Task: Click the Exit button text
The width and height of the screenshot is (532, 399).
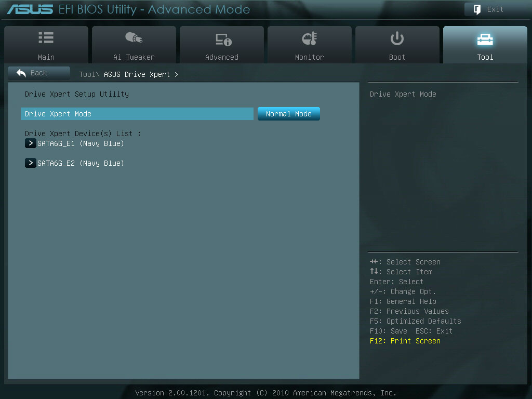Action: pyautogui.click(x=495, y=9)
